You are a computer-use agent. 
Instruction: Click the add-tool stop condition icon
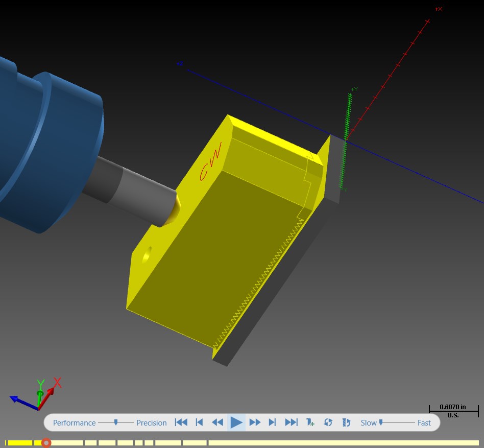[310, 422]
